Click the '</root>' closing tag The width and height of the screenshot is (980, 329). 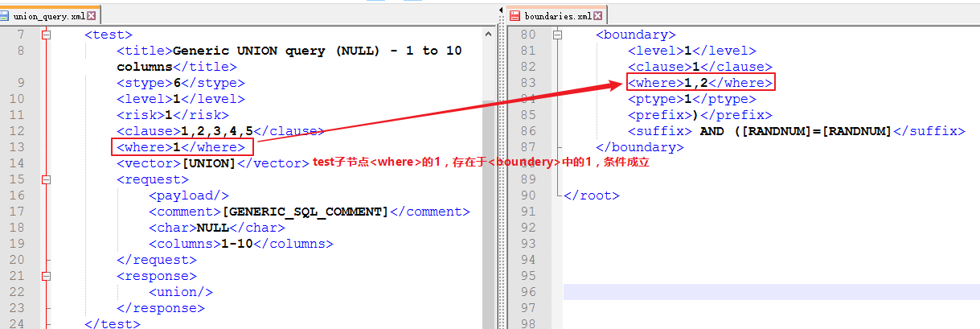[x=592, y=195]
